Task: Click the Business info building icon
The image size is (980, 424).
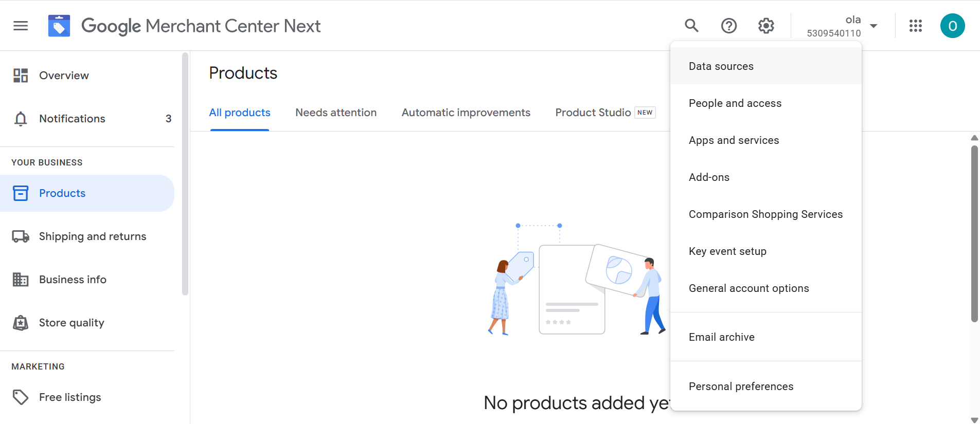Action: (21, 280)
